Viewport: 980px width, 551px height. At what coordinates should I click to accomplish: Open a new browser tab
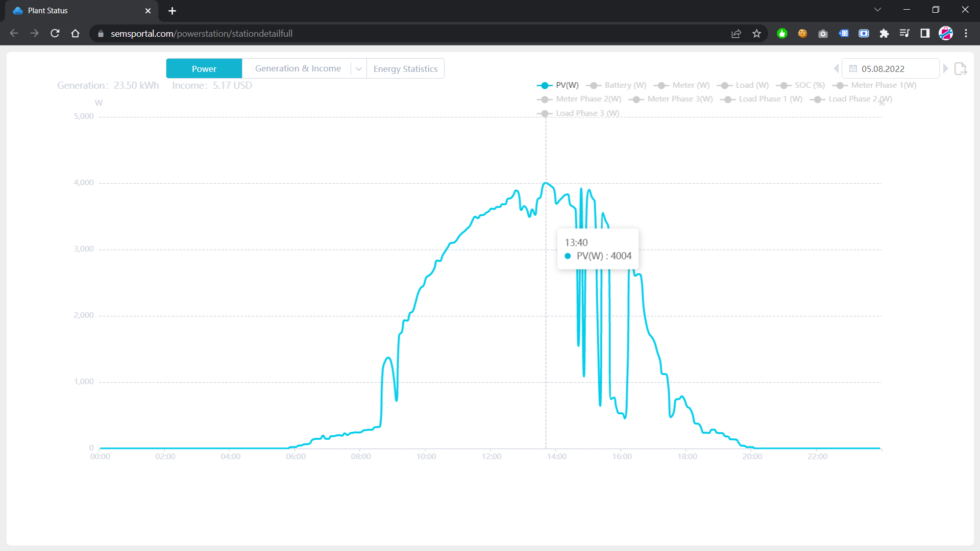click(x=172, y=11)
